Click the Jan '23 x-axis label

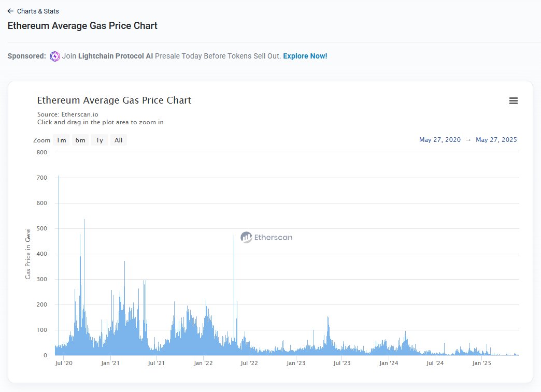(x=295, y=364)
